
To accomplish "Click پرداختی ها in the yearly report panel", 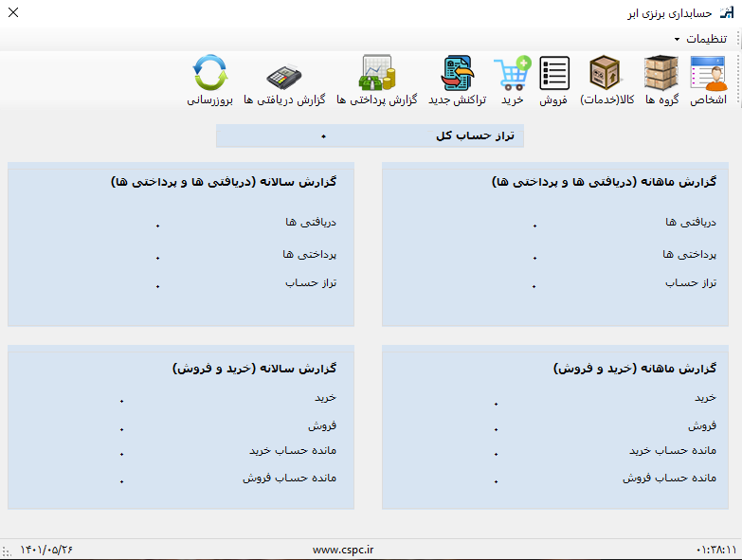I will coord(309,254).
